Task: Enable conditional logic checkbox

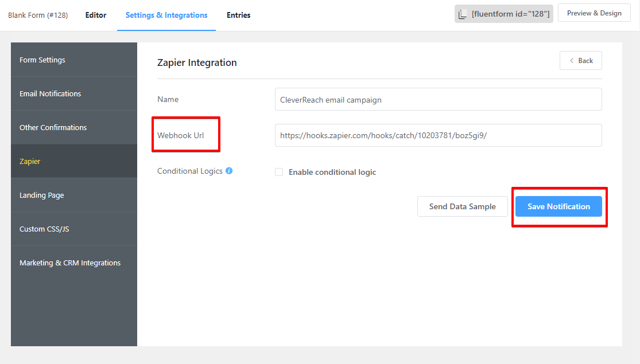Action: point(279,172)
